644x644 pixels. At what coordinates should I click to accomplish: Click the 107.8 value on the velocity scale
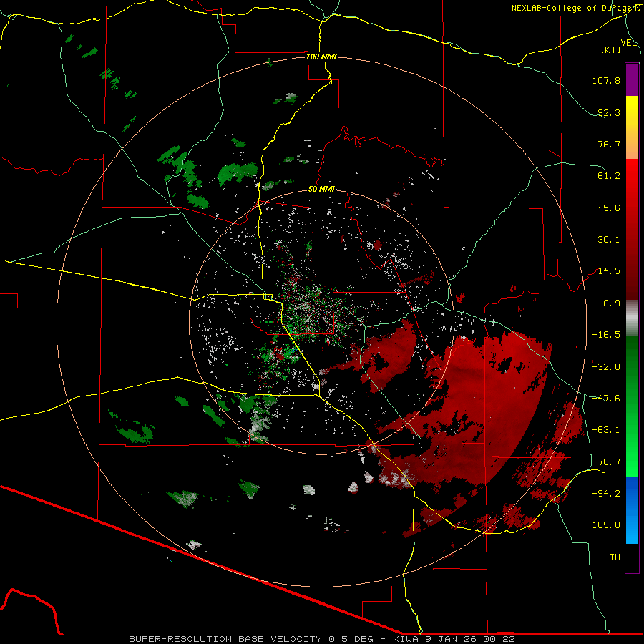click(x=606, y=80)
